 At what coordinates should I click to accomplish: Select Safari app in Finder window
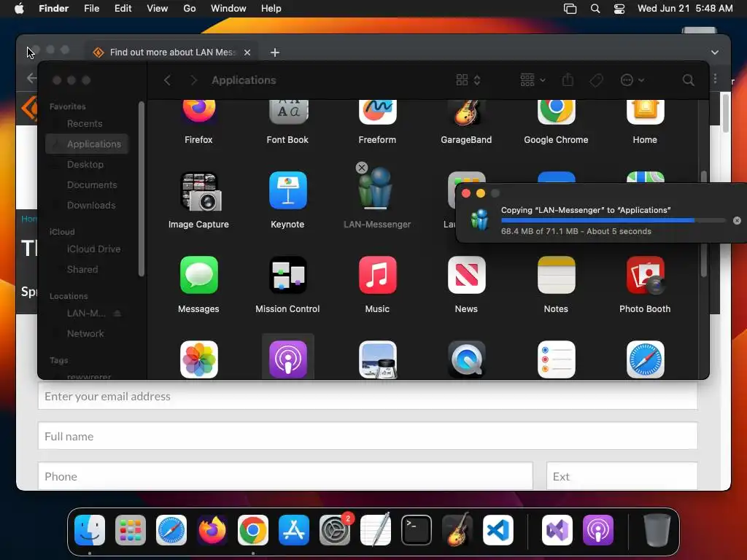pyautogui.click(x=645, y=359)
